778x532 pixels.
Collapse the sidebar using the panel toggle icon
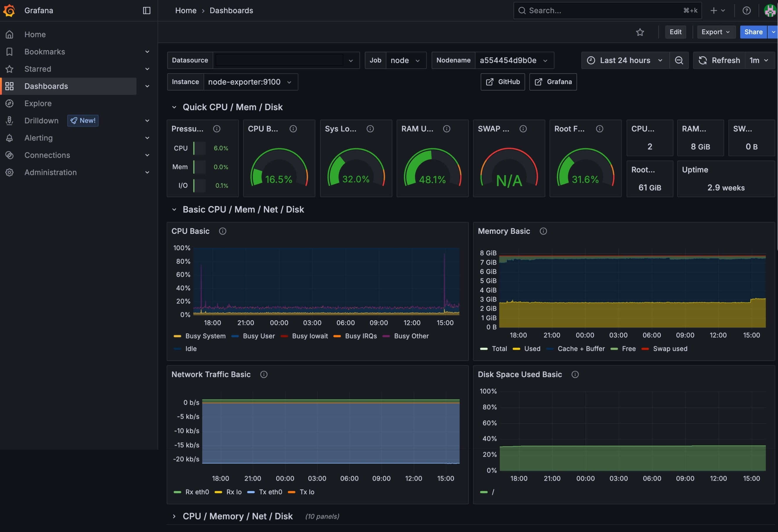pyautogui.click(x=147, y=10)
